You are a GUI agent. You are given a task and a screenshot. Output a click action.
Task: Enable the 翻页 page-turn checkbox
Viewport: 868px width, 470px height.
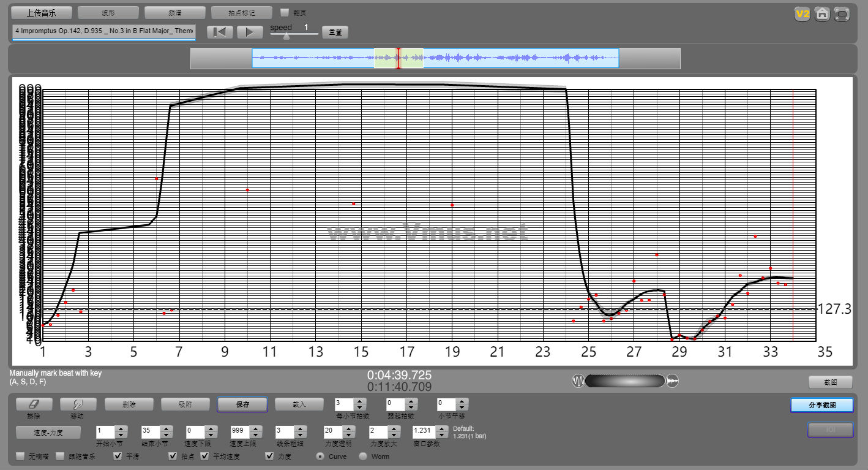coord(285,12)
